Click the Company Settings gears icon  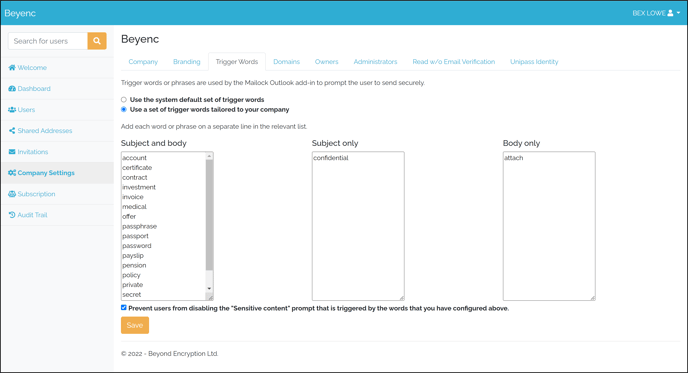[x=12, y=173]
